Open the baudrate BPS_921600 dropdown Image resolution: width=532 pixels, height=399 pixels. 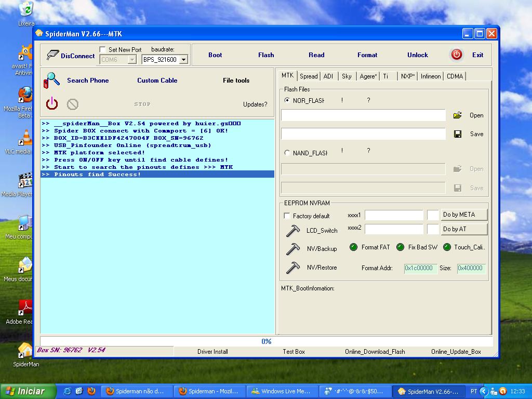[183, 60]
